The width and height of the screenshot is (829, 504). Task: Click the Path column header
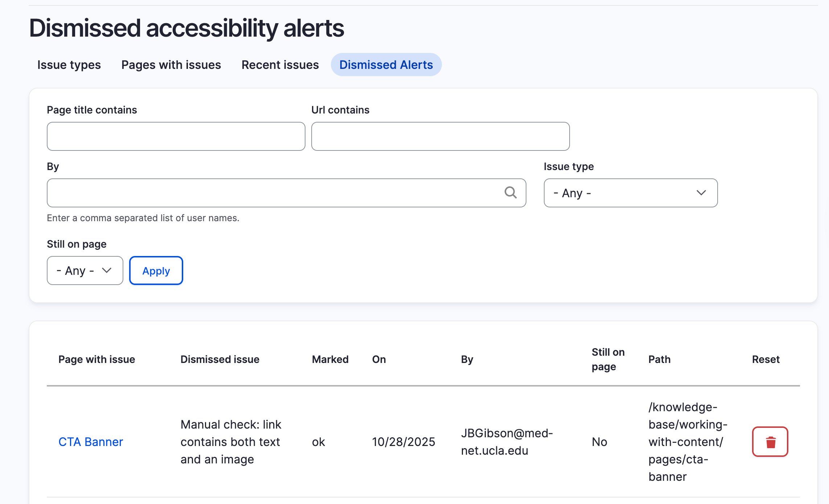click(659, 359)
